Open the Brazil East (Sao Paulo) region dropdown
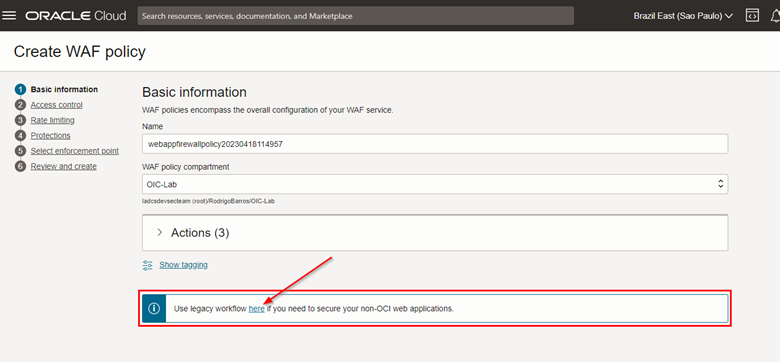Image resolution: width=780 pixels, height=362 pixels. 683,16
